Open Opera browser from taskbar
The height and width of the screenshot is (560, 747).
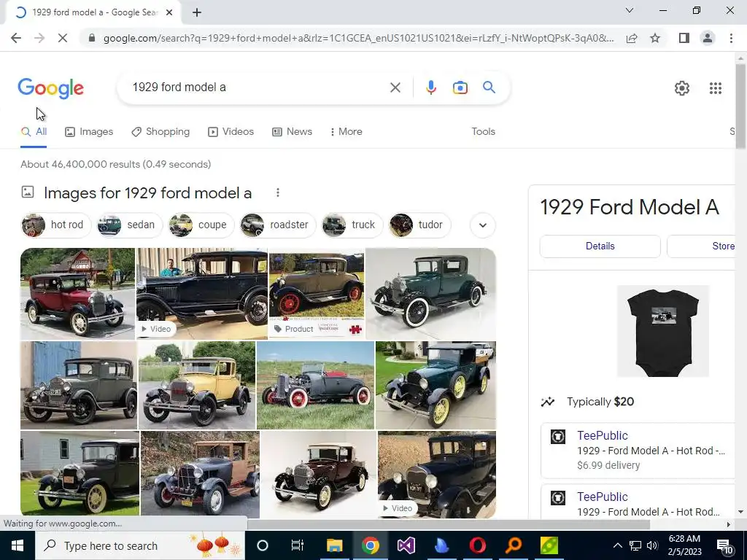(x=477, y=545)
